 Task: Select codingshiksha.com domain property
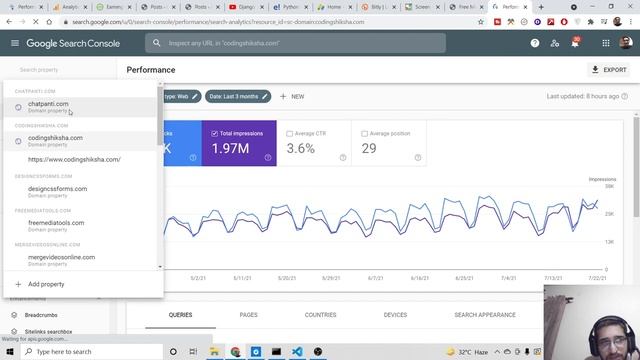[x=80, y=141]
